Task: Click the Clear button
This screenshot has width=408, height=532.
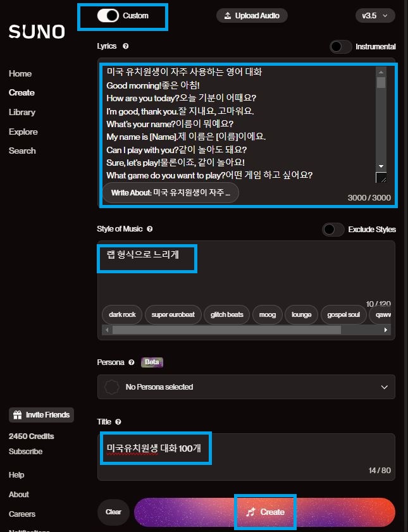Action: tap(113, 512)
